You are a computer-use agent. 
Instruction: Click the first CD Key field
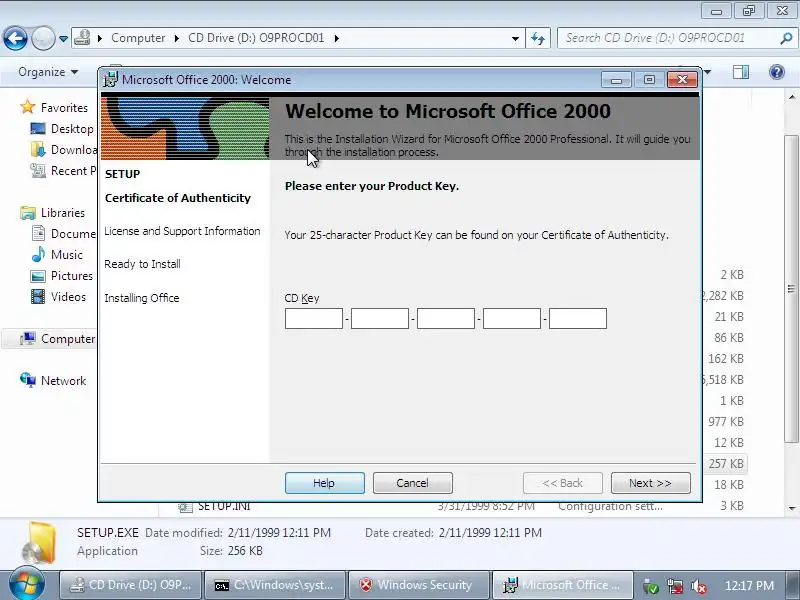pyautogui.click(x=314, y=318)
